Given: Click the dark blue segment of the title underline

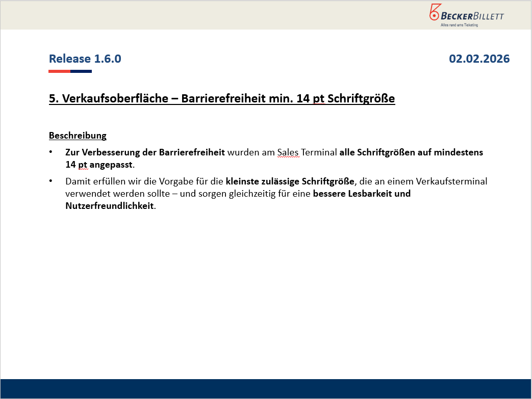Looking at the screenshot, I should 81,71.
